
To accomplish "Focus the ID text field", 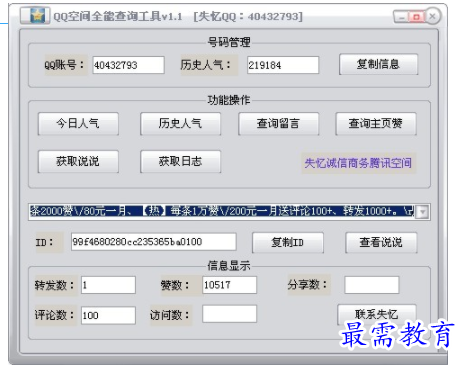I will pos(154,242).
